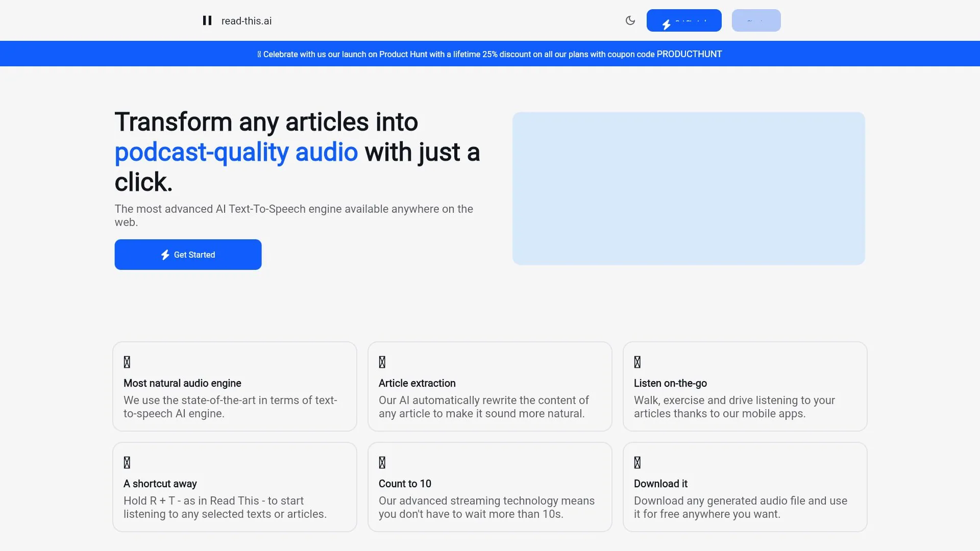Click the icon above Listen on-the-go
This screenshot has width=980, height=551.
pyautogui.click(x=638, y=362)
